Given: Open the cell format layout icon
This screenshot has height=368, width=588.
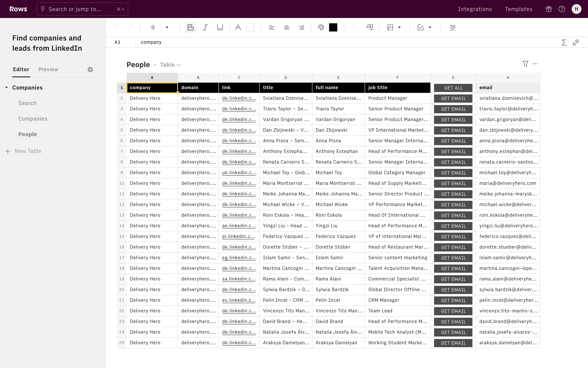Looking at the screenshot, I should tap(390, 28).
